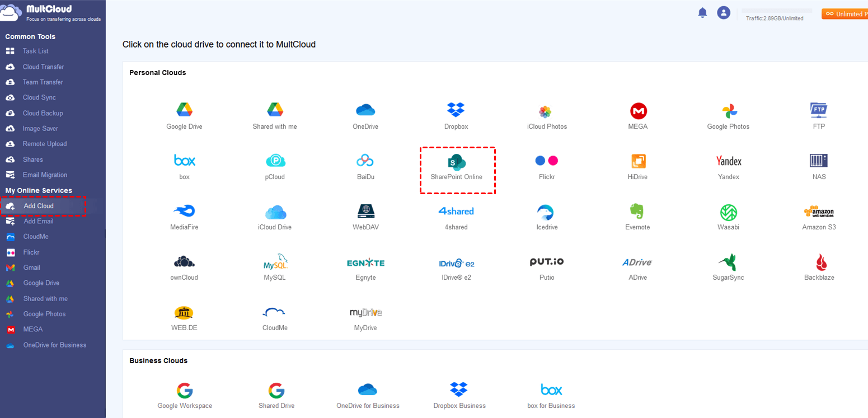
Task: Choose the WEB.DE cloud icon
Action: (x=184, y=312)
